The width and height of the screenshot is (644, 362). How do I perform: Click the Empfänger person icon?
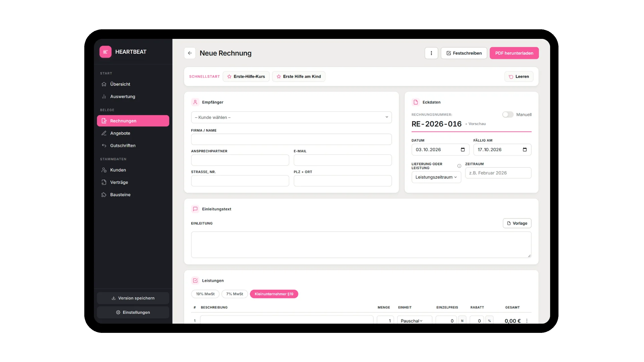pyautogui.click(x=195, y=102)
